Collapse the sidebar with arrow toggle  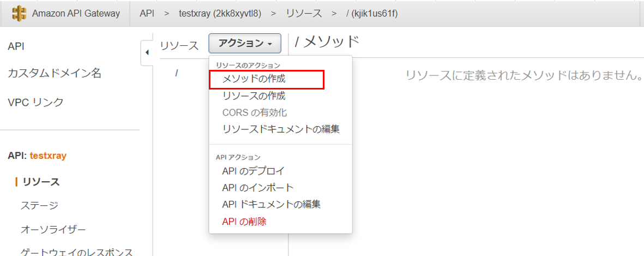tap(147, 52)
